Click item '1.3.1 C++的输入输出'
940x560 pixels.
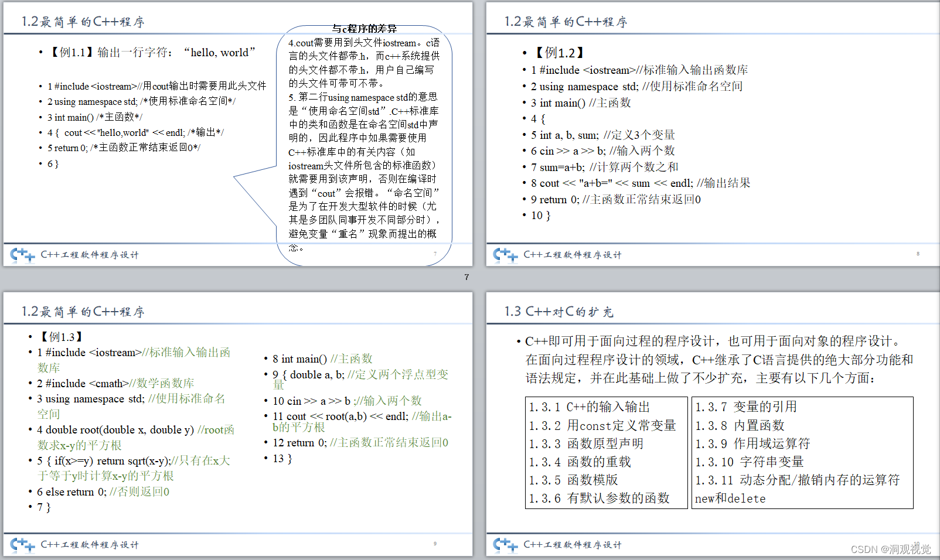[x=590, y=407]
